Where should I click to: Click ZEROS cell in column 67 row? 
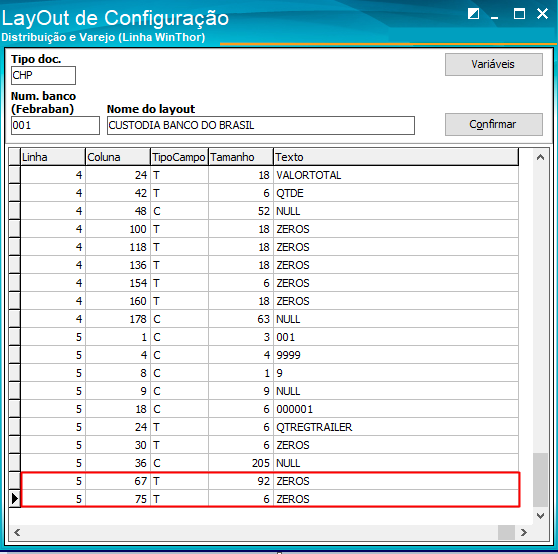tap(396, 481)
